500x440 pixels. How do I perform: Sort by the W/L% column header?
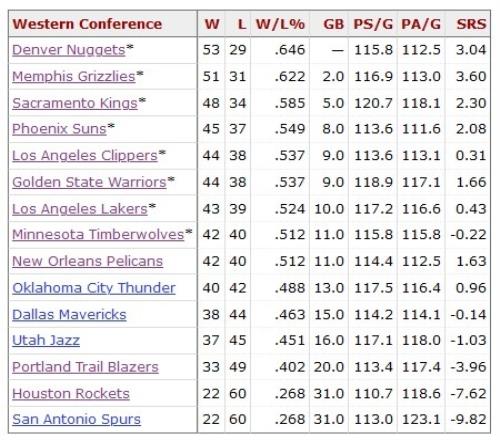[280, 24]
